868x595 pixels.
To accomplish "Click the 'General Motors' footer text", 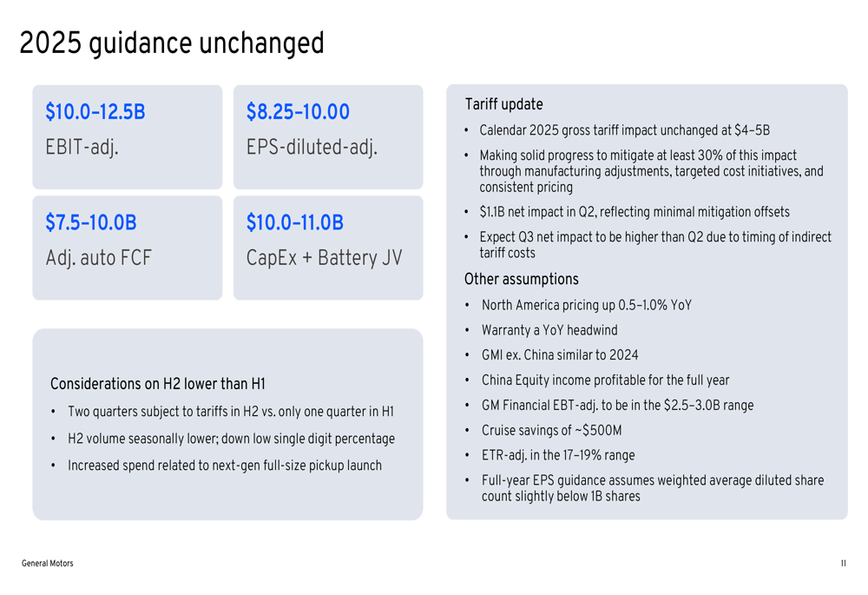I will pos(48,563).
